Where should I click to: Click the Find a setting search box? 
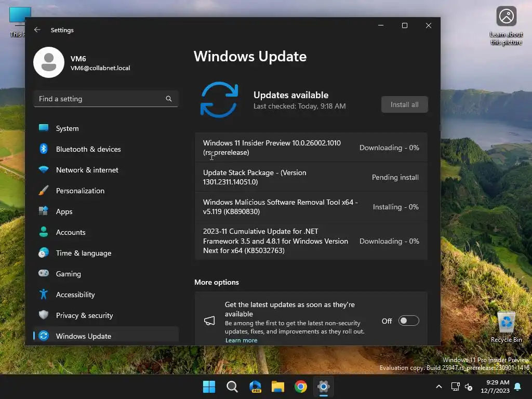point(106,99)
